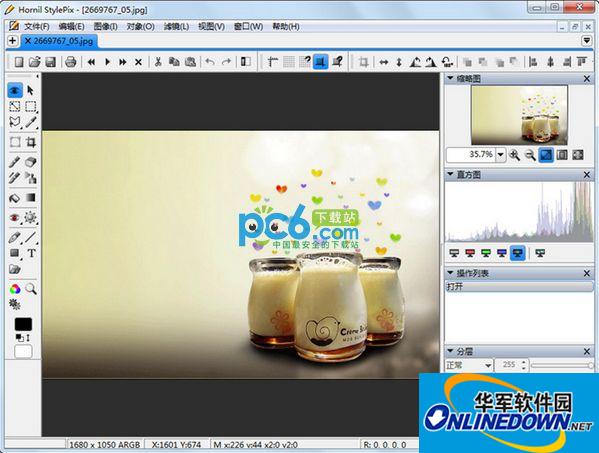Click the Zoom In magnifier in thumbnail panel
This screenshot has width=599, height=453.
tap(515, 155)
